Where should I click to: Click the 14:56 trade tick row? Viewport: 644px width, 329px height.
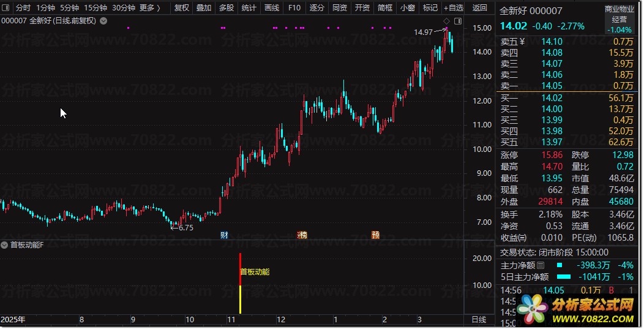click(567, 290)
